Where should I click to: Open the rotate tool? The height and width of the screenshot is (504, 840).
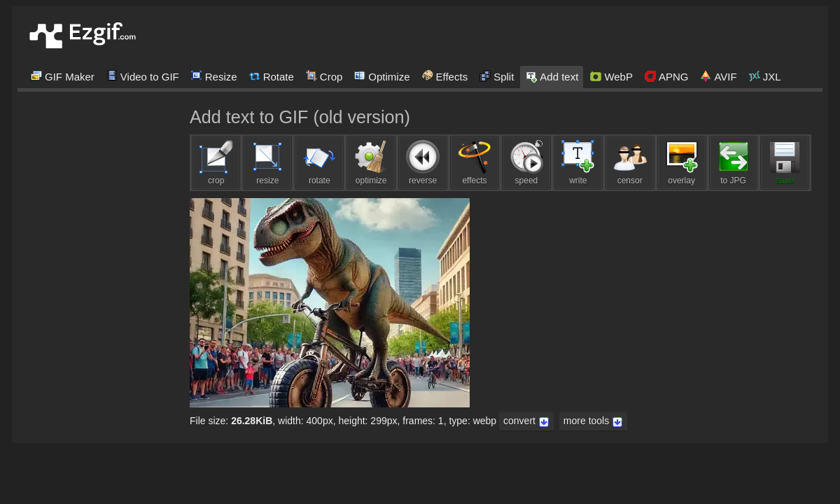pyautogui.click(x=319, y=162)
